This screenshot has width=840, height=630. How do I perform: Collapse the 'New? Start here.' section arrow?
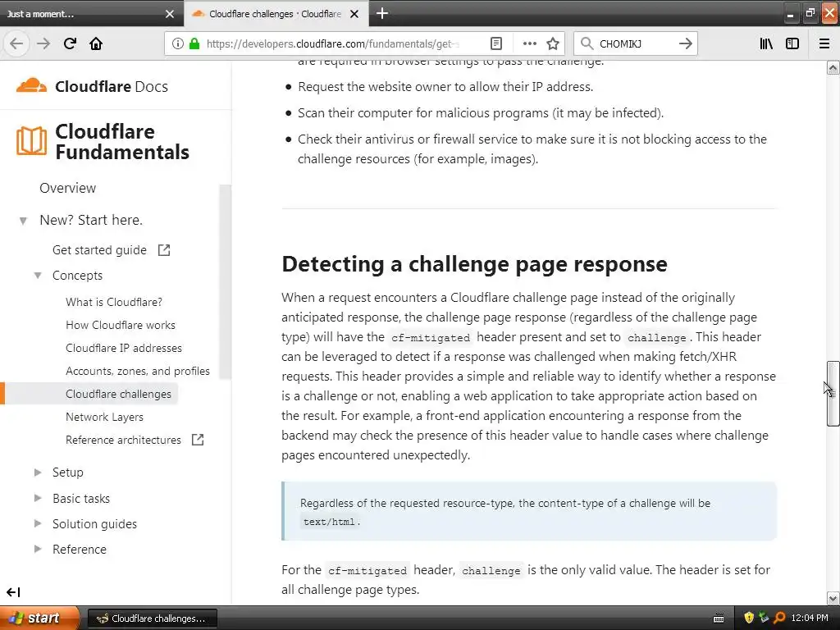(23, 221)
